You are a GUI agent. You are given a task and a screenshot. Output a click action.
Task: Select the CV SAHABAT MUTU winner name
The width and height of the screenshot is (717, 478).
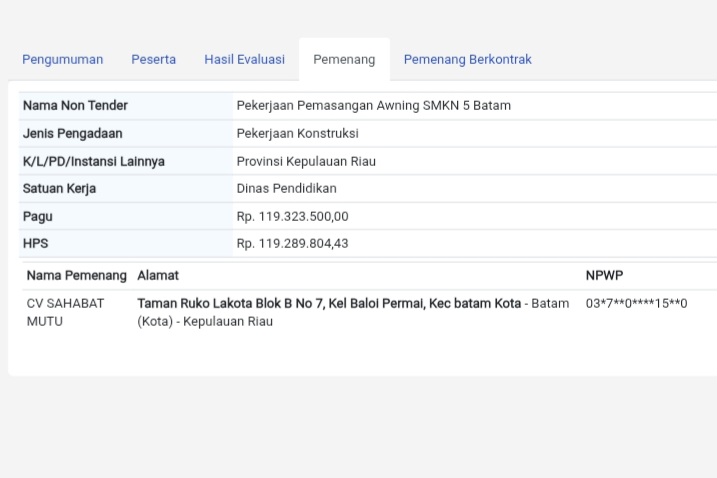65,312
